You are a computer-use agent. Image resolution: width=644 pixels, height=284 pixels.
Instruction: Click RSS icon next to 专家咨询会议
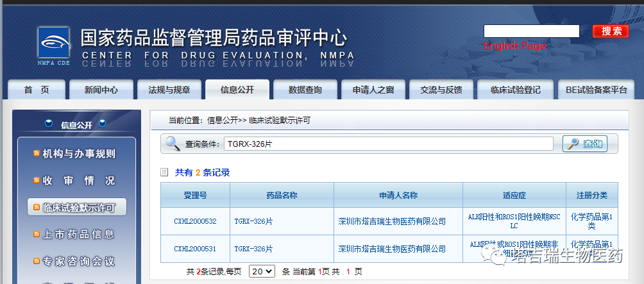37,261
